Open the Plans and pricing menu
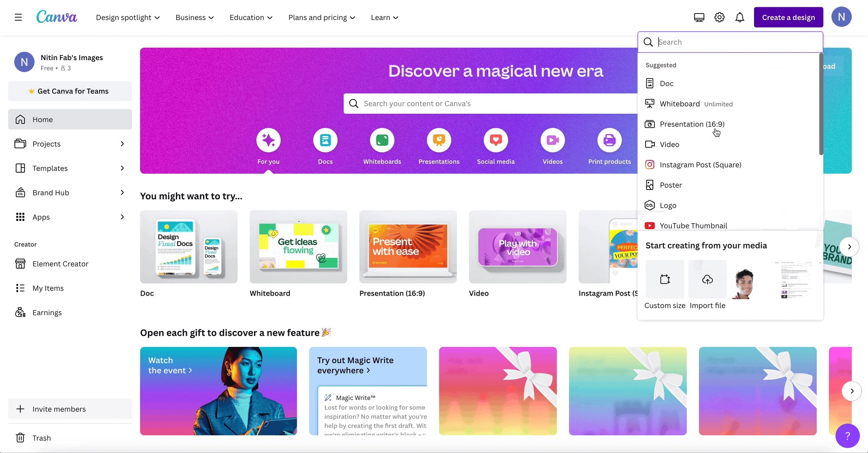Screen dimensions: 868x453 [321, 17]
